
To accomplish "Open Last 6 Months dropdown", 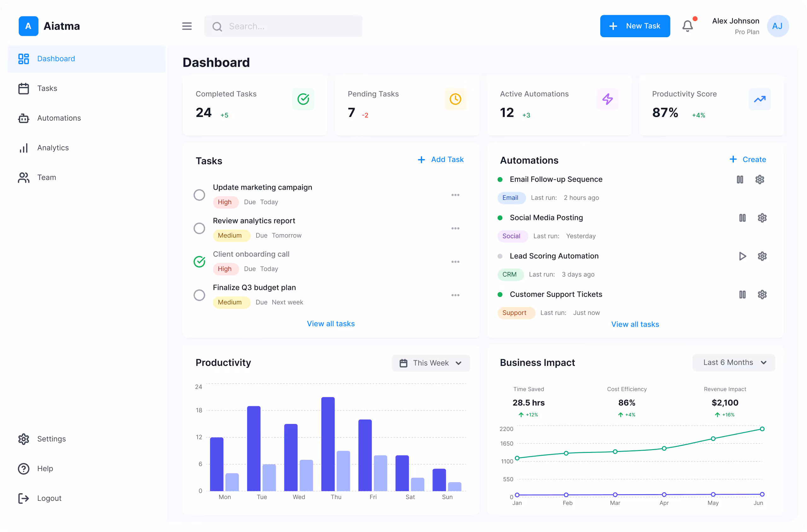I will [x=734, y=363].
